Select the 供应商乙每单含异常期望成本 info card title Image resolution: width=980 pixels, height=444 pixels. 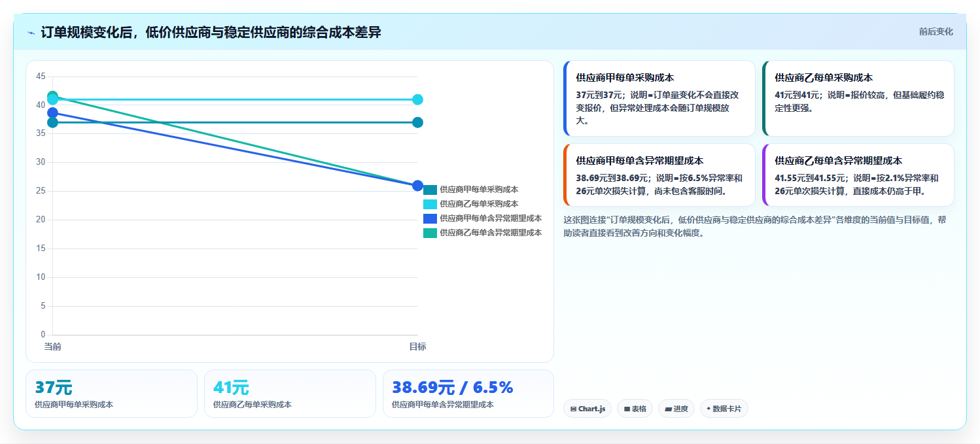point(838,160)
